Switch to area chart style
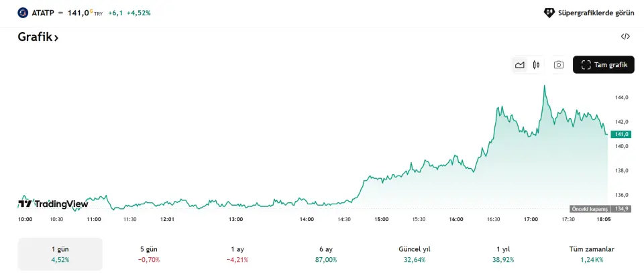644x278 pixels. [519, 65]
